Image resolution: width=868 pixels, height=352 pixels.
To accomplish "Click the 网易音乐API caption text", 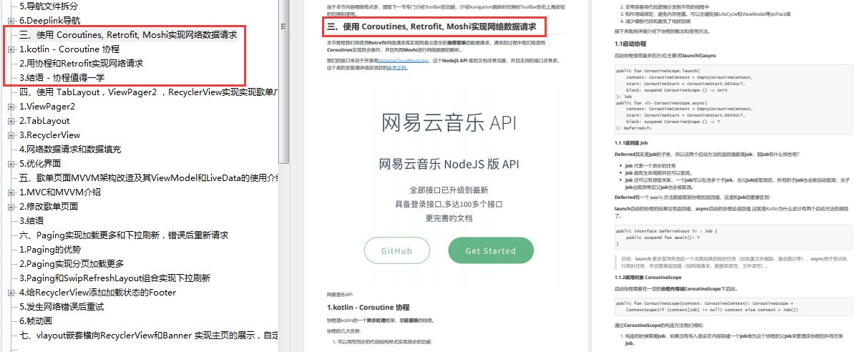I will click(x=340, y=294).
